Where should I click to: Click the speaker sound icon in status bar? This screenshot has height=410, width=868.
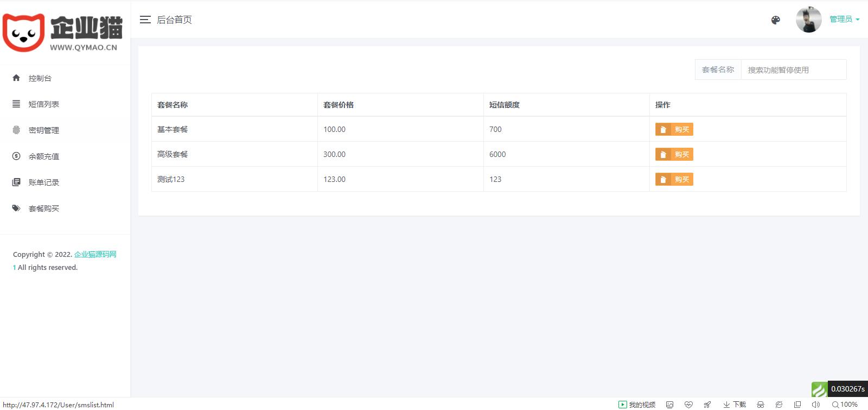pyautogui.click(x=816, y=405)
